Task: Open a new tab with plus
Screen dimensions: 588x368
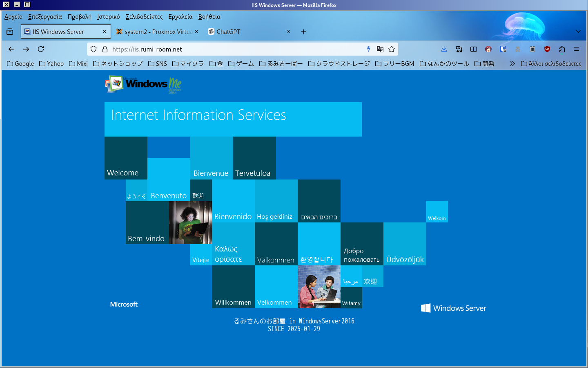Action: coord(303,31)
